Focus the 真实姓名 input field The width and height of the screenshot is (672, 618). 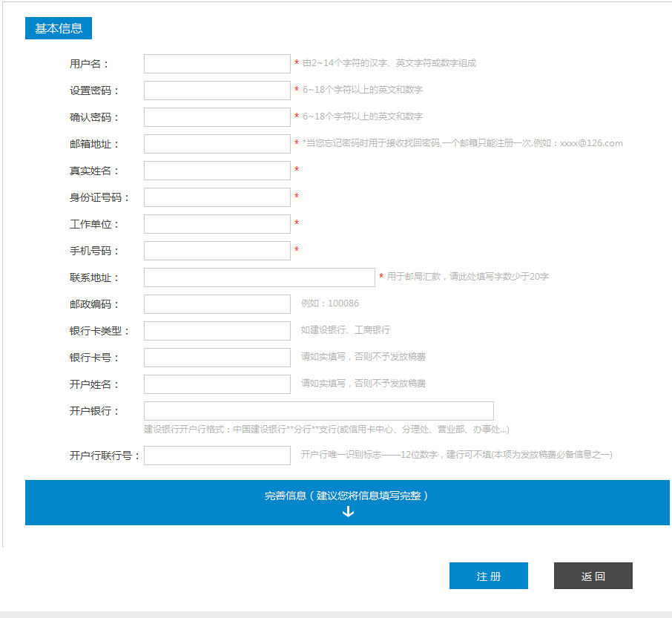pos(217,171)
